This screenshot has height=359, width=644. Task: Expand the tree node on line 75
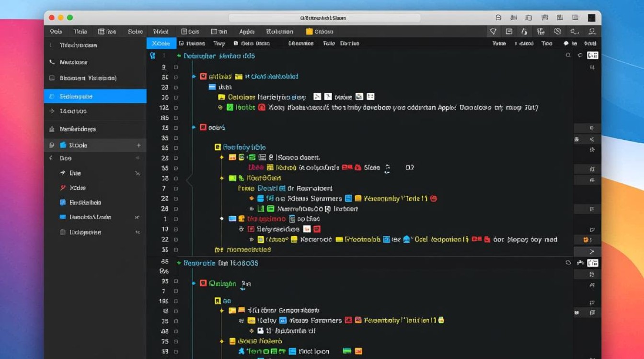click(x=194, y=127)
